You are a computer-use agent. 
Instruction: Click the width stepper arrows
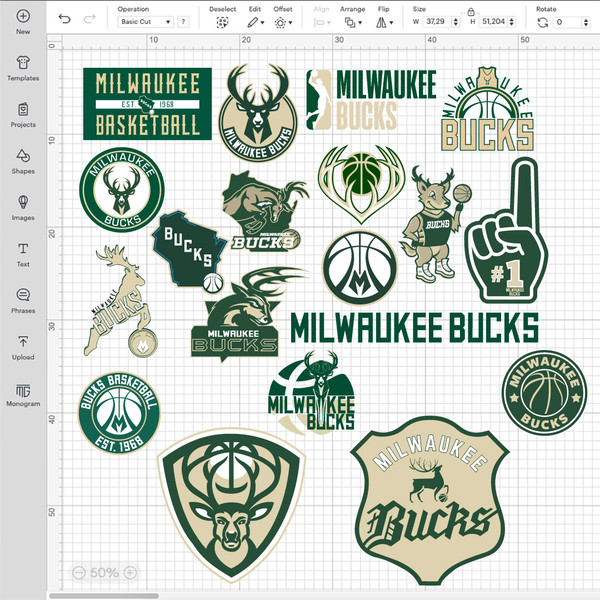(455, 22)
